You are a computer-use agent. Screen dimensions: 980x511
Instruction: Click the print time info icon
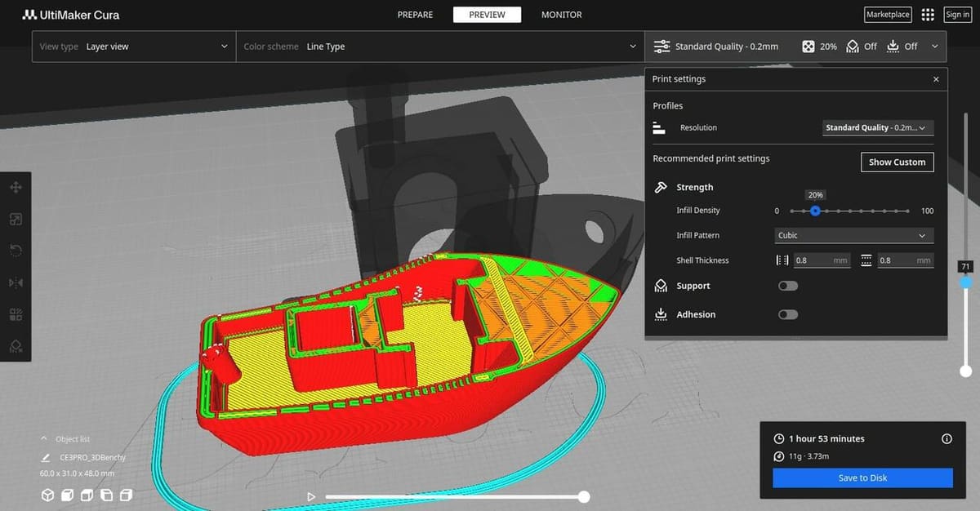point(947,438)
